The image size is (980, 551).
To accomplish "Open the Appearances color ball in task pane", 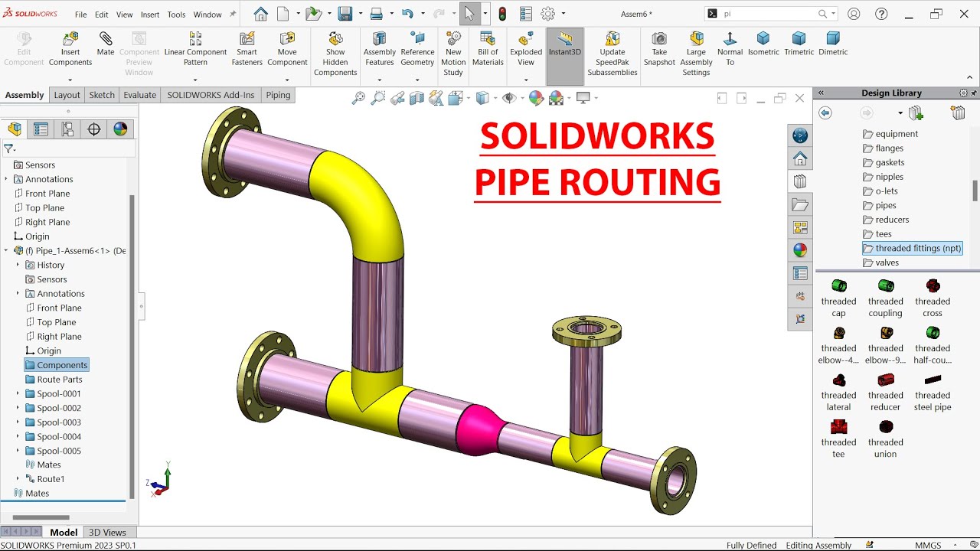I will pyautogui.click(x=800, y=250).
